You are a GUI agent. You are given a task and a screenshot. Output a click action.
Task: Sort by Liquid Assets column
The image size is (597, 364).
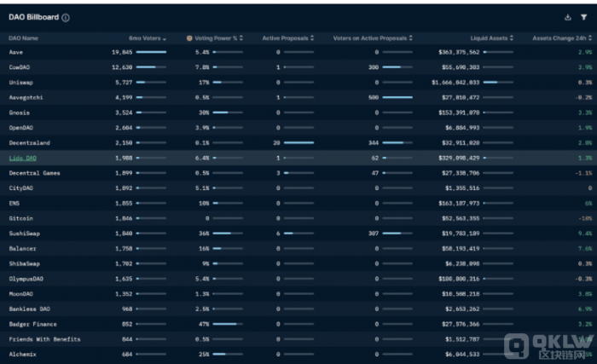[491, 38]
